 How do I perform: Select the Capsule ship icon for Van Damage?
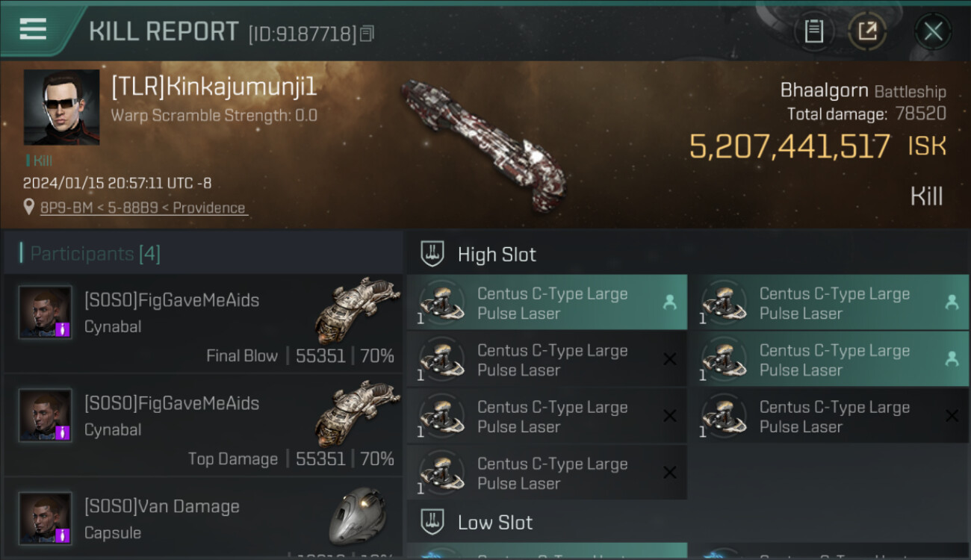pos(357,516)
